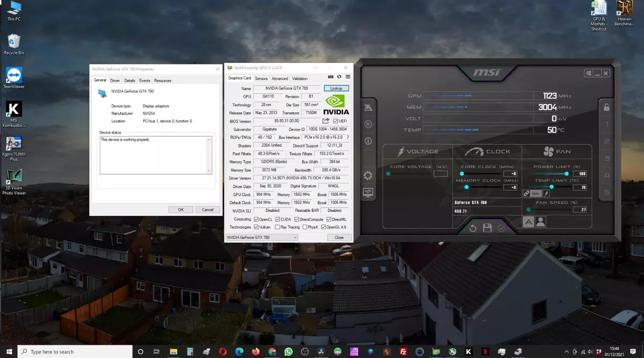Open the MSI Kombustor desktop icon
The image size is (644, 358).
[x=14, y=114]
